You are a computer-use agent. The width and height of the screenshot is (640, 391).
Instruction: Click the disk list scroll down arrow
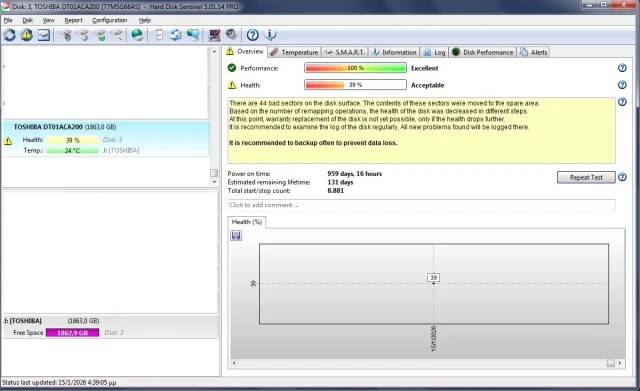pos(214,182)
